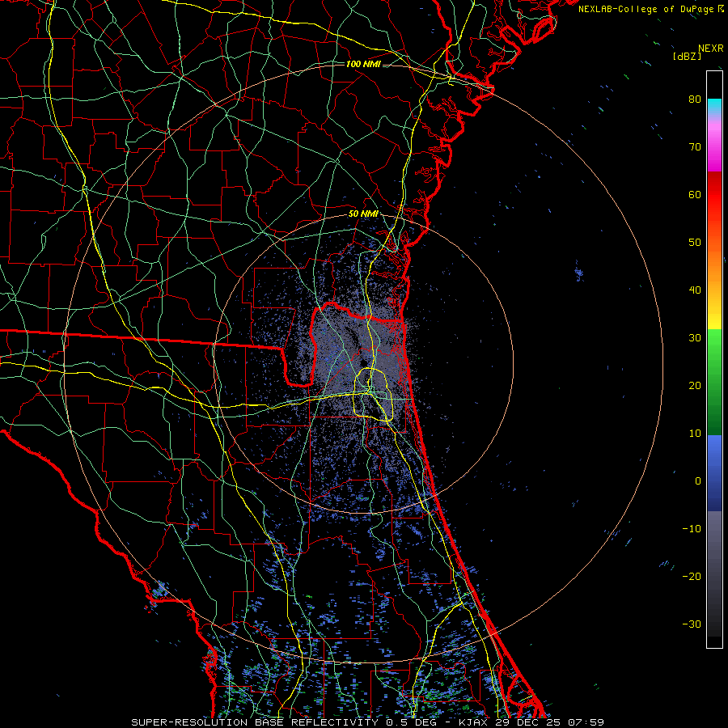
Task: Pick the yellow band on the reflectivity color bar
Action: coord(714,315)
